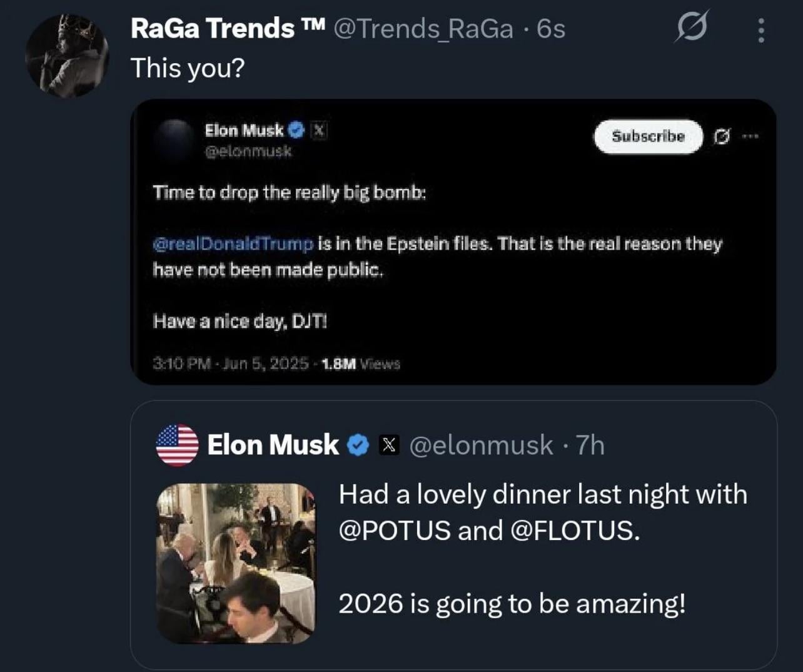Open the dinner photo thumbnail
The height and width of the screenshot is (672, 803).
click(x=236, y=563)
